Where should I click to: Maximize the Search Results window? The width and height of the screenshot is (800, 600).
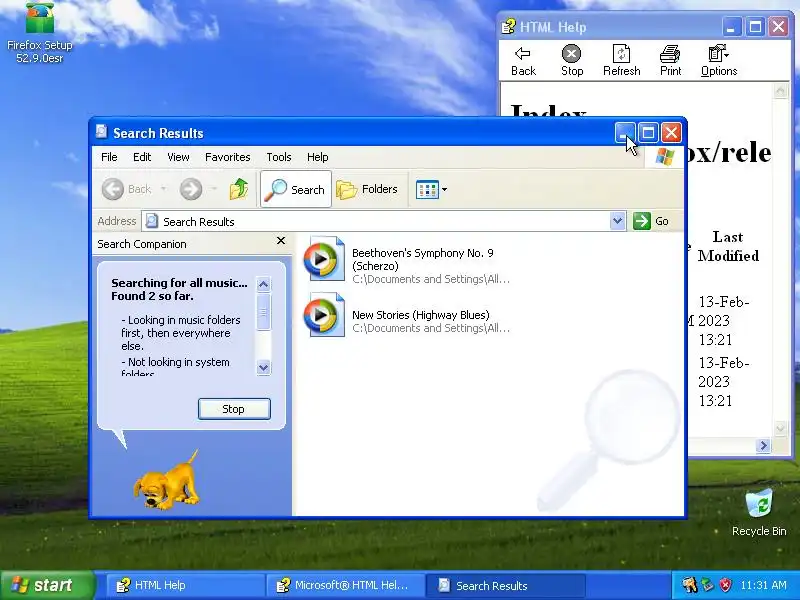[x=648, y=133]
